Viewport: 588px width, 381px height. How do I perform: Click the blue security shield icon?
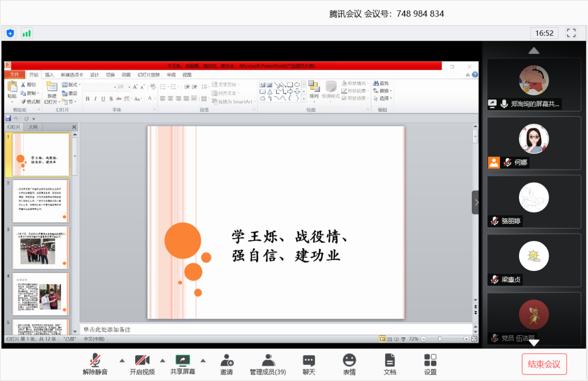(x=10, y=33)
